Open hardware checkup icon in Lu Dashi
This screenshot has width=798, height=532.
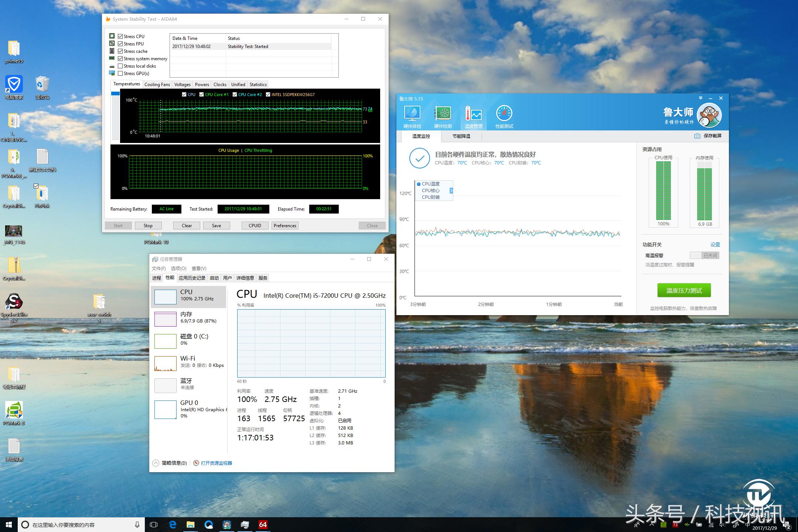tap(412, 114)
